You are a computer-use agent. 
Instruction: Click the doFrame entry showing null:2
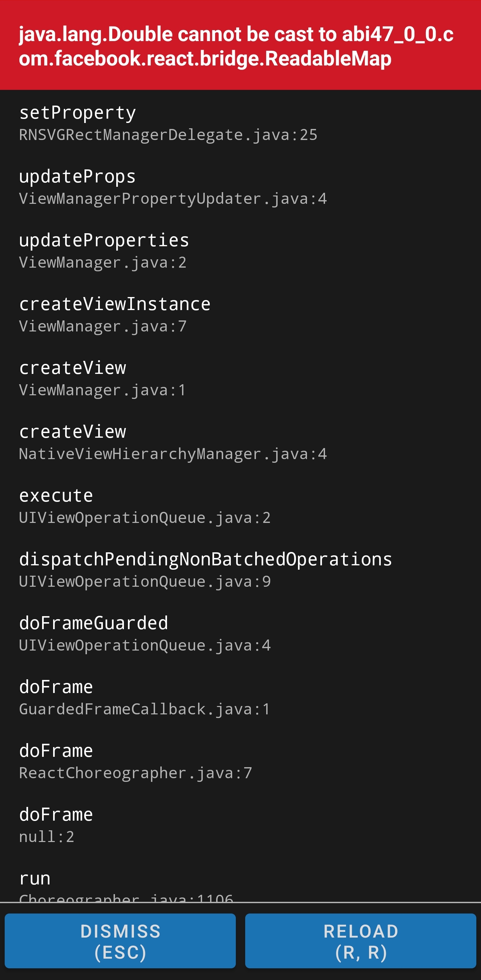(56, 815)
